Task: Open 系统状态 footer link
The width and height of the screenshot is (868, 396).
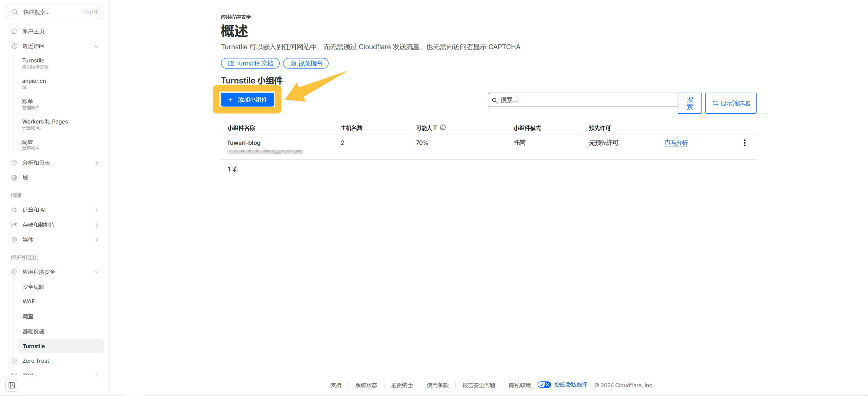Action: 366,385
